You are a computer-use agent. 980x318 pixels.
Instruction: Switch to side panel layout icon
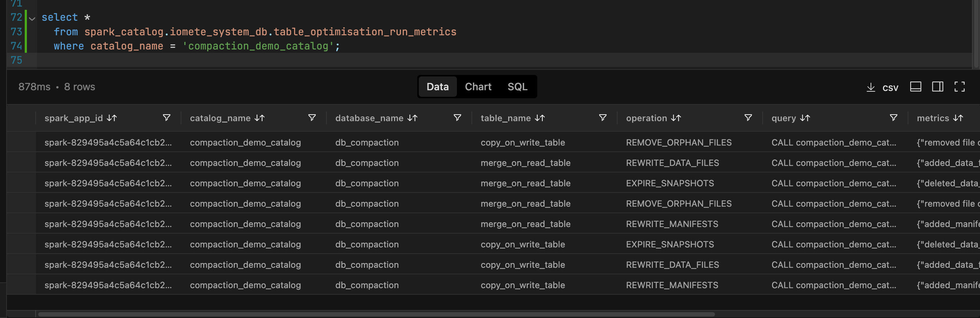tap(937, 87)
